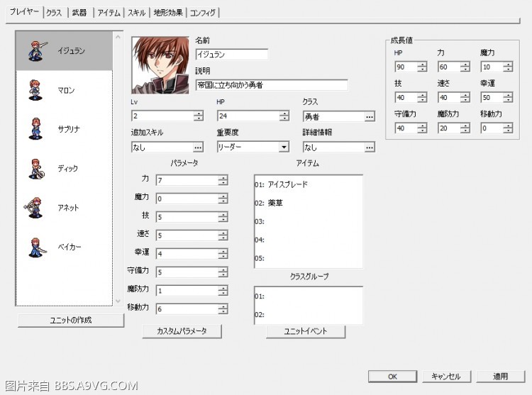Image resolution: width=532 pixels, height=395 pixels.
Task: Open the アイテム tab
Action: tap(109, 13)
